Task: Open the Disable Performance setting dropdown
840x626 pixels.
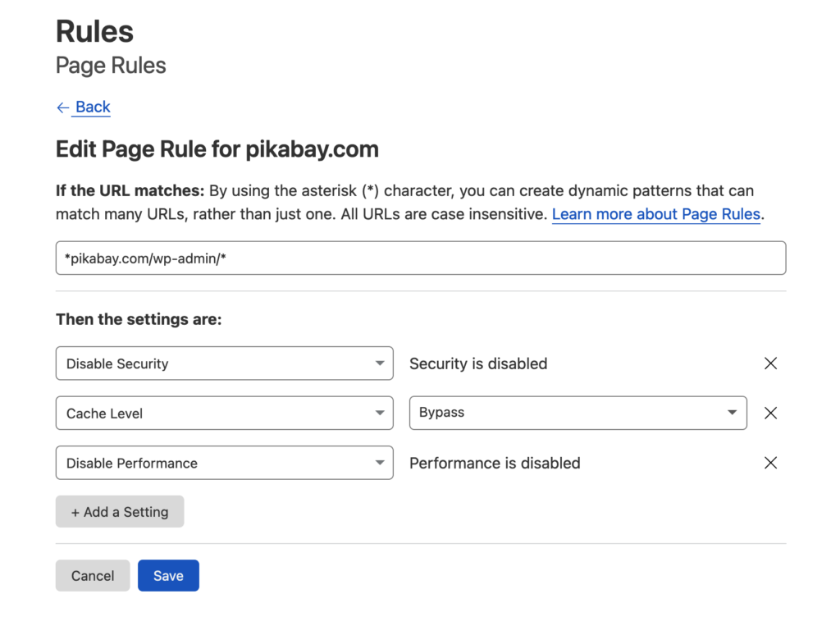Action: click(x=225, y=463)
